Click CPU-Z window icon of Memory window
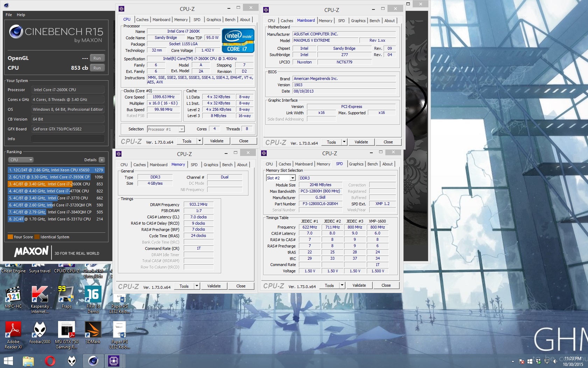Viewport: 588px width, 368px height. (x=119, y=154)
